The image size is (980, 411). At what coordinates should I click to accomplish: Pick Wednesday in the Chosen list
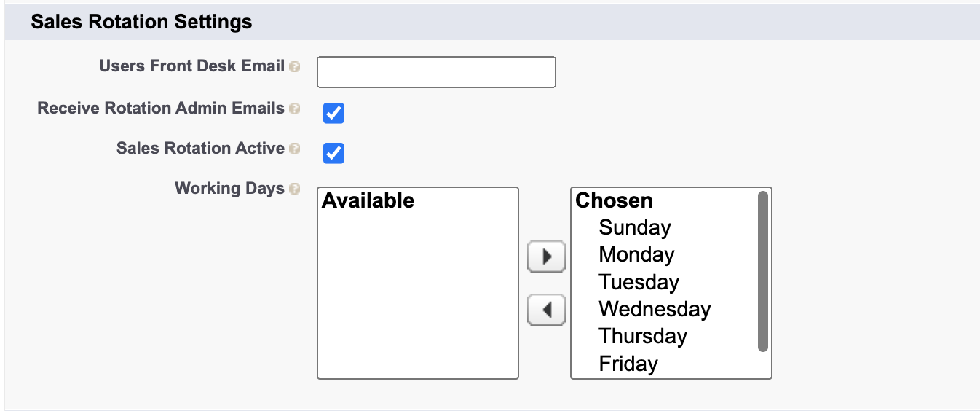click(655, 309)
